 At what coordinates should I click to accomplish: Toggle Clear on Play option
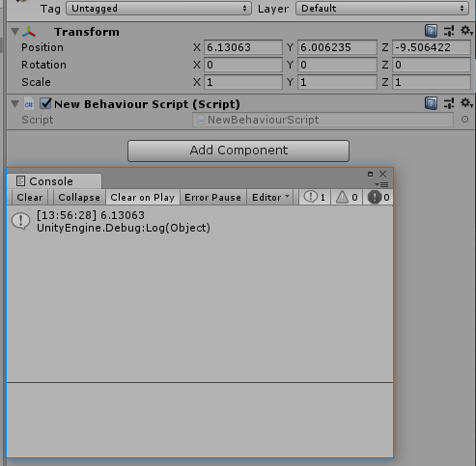[x=143, y=197]
